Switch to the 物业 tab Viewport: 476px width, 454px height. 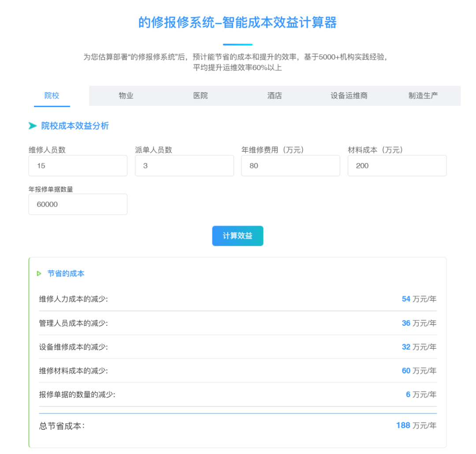(126, 95)
